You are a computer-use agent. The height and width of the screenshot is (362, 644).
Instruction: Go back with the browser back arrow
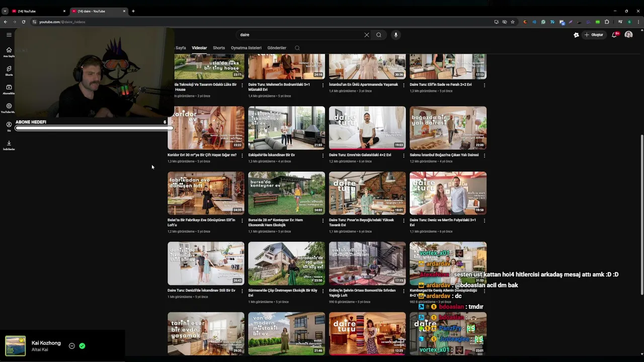6,22
